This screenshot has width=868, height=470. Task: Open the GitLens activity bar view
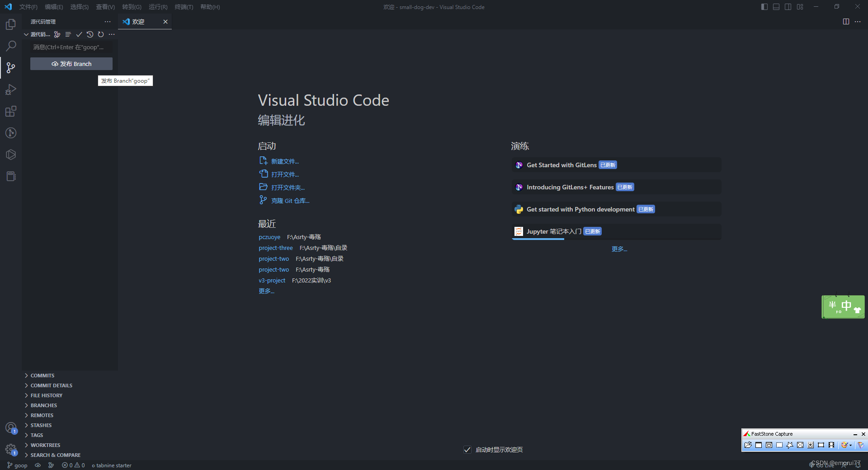click(11, 133)
